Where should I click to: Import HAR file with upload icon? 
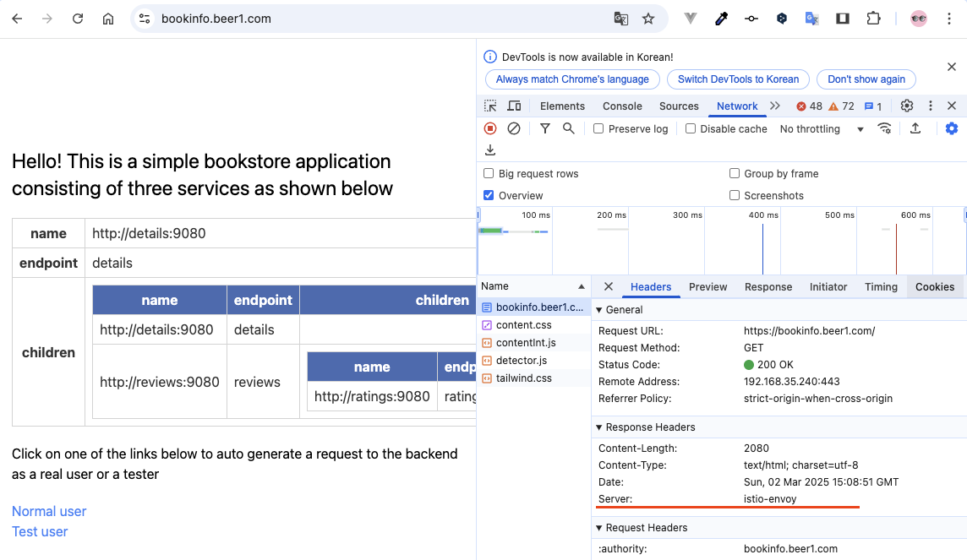click(915, 128)
